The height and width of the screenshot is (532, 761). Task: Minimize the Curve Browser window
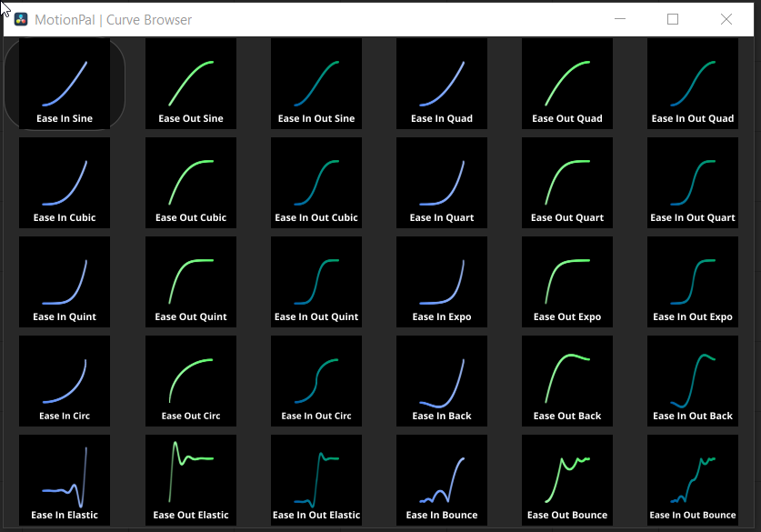click(x=620, y=19)
